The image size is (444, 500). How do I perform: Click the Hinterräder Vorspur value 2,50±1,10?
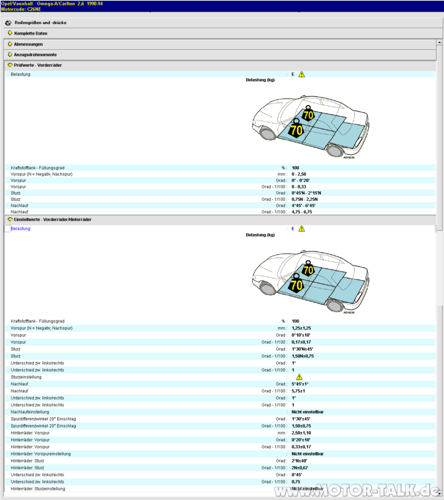301,433
